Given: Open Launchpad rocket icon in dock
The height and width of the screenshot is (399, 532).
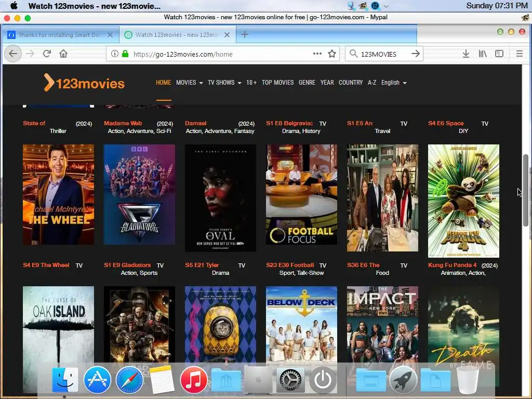Looking at the screenshot, I should (403, 380).
